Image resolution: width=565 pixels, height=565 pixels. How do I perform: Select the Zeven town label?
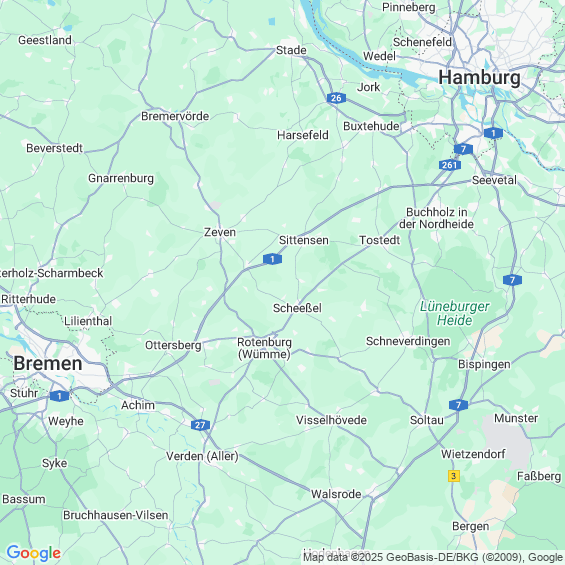click(220, 232)
